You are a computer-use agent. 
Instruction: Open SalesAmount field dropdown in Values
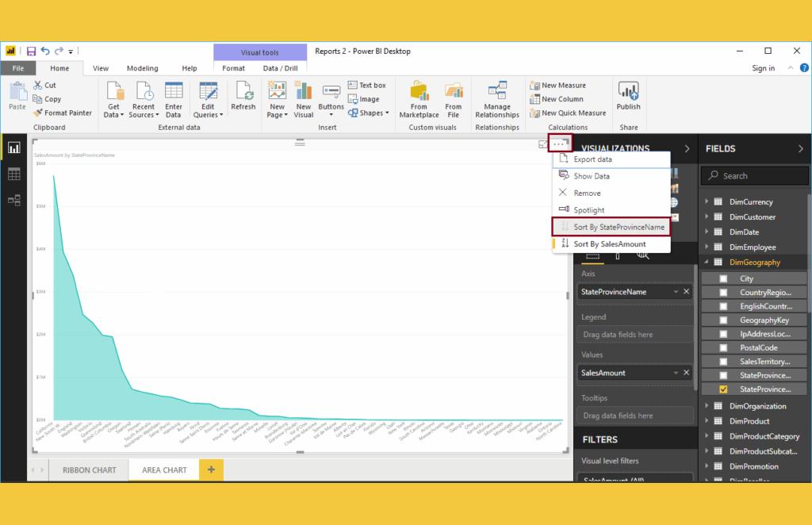(x=676, y=373)
